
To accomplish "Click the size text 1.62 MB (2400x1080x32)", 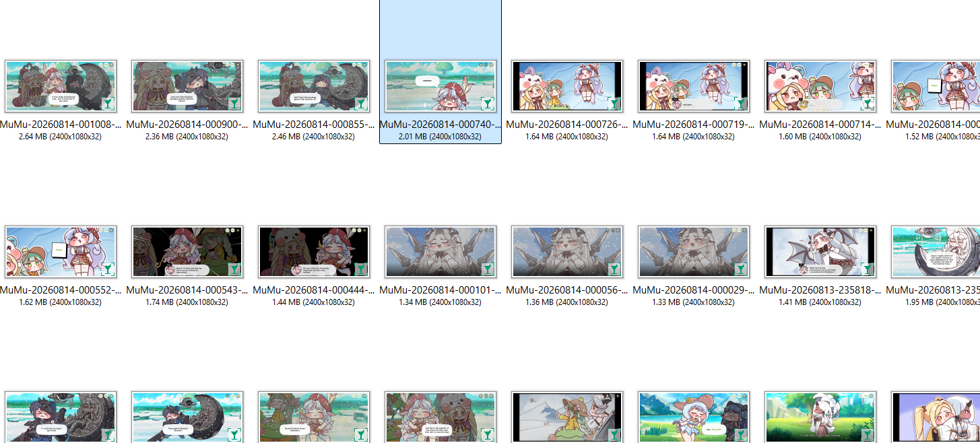I will tap(61, 302).
